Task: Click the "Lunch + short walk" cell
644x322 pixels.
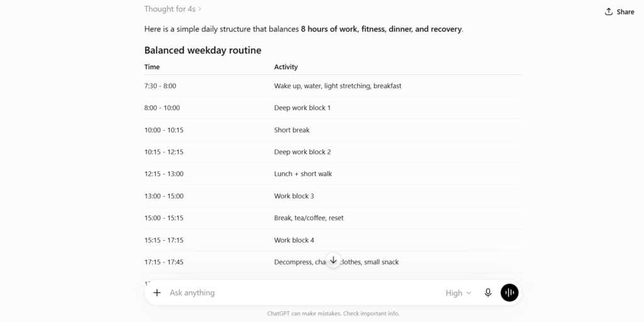Action: pyautogui.click(x=303, y=174)
